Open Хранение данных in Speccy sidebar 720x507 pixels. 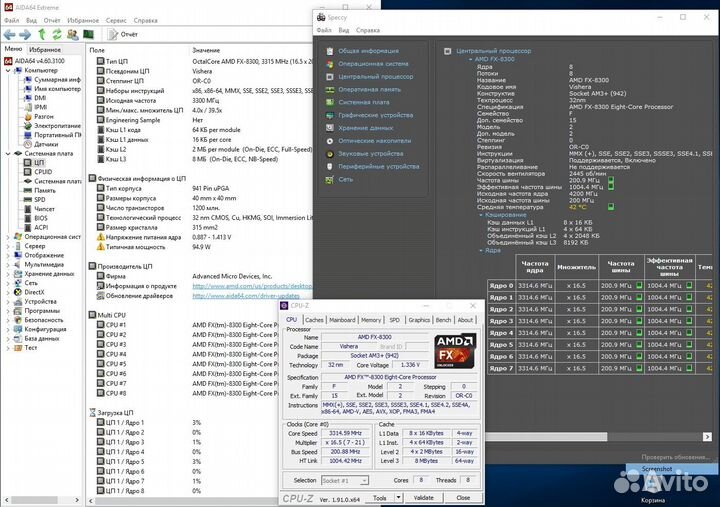point(366,128)
